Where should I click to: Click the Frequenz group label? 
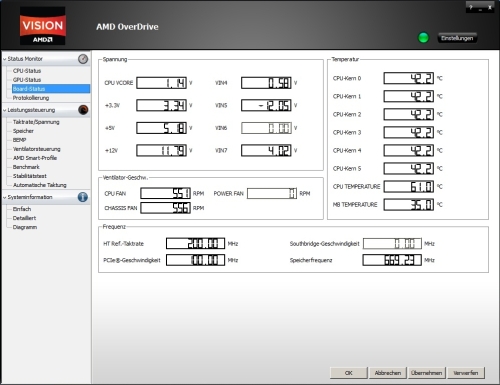coord(114,227)
